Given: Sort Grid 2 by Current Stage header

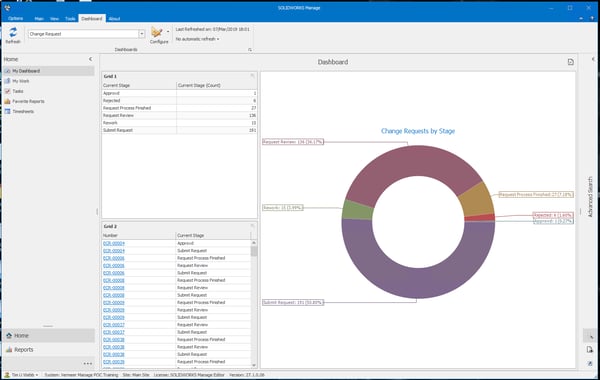Looking at the screenshot, I should pos(213,235).
